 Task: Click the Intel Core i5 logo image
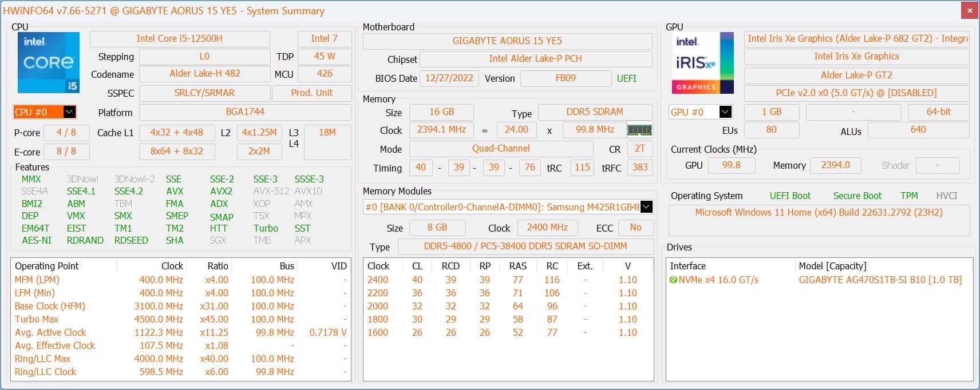click(48, 62)
